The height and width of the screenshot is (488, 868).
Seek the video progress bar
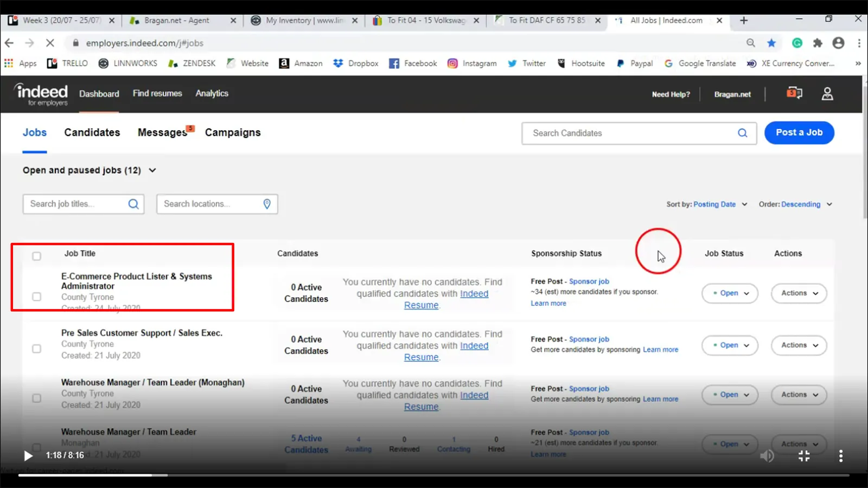434,476
